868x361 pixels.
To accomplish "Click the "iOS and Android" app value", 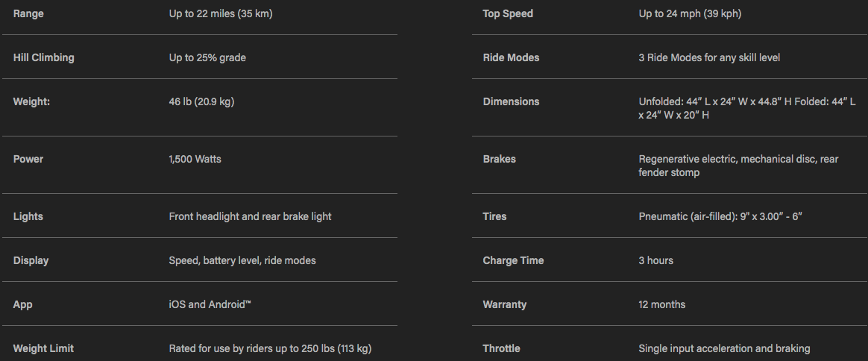I will 210,304.
